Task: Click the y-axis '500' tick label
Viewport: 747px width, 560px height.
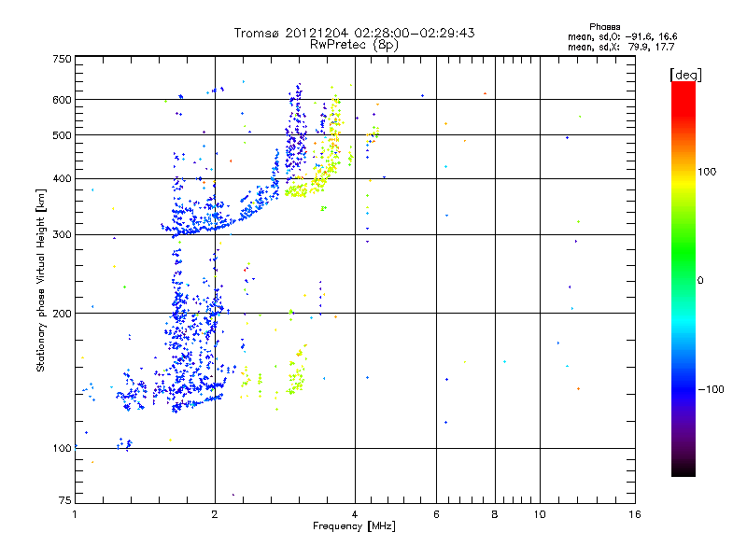Action: tap(62, 135)
